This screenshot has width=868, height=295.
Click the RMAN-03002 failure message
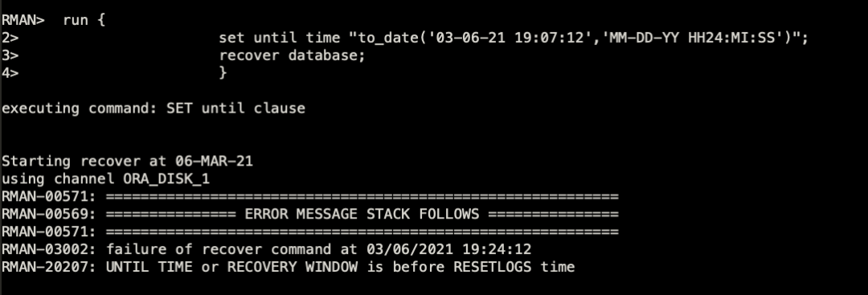coord(266,249)
